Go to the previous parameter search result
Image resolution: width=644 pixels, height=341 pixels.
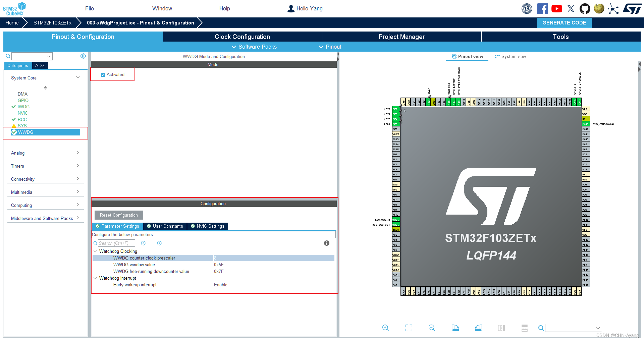143,243
